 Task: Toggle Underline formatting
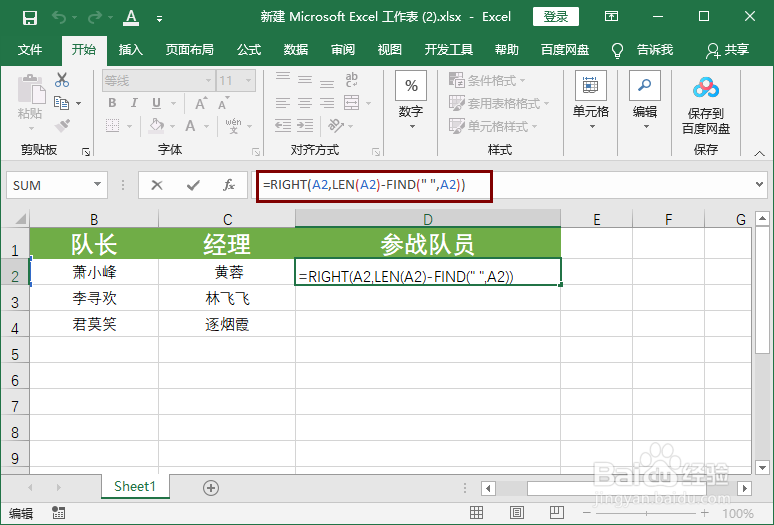click(156, 103)
